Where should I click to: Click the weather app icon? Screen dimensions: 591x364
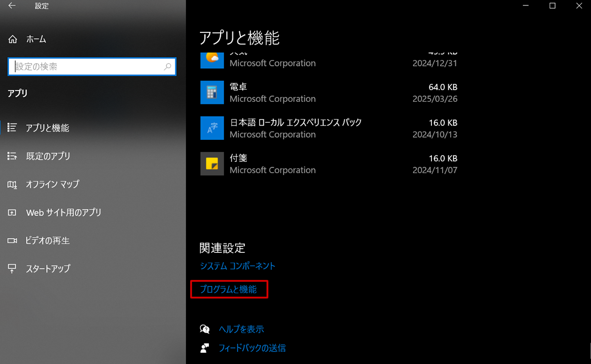point(212,59)
